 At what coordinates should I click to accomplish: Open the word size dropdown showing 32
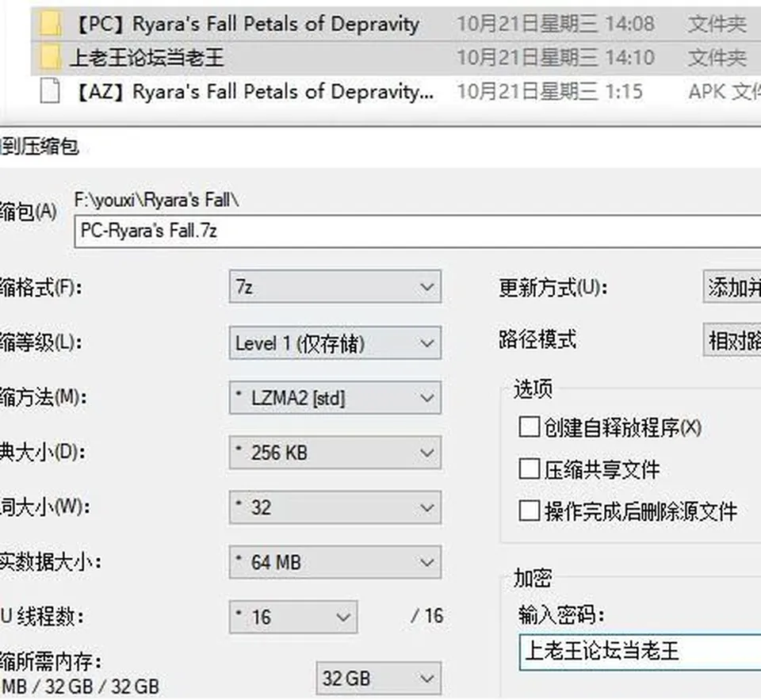click(x=335, y=508)
